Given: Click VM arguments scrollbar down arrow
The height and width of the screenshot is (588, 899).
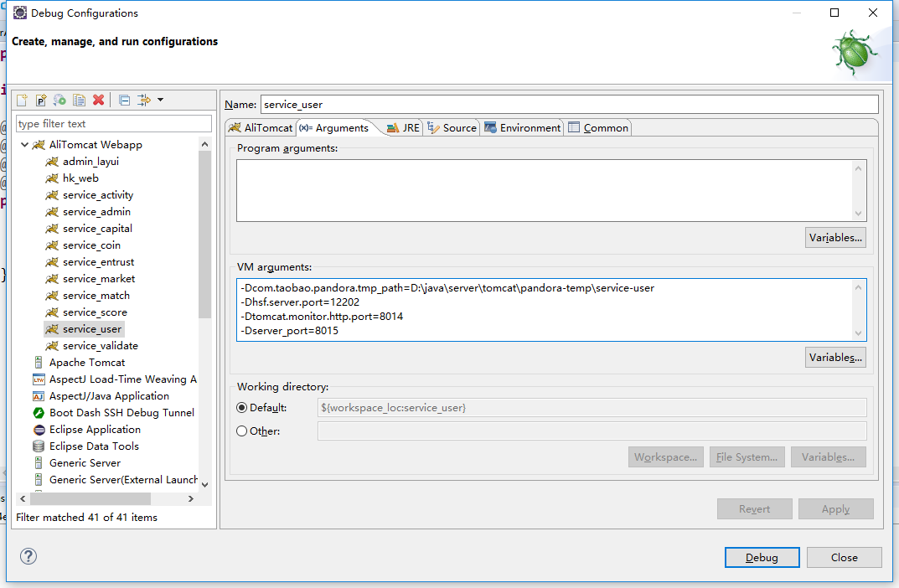Looking at the screenshot, I should (x=858, y=333).
